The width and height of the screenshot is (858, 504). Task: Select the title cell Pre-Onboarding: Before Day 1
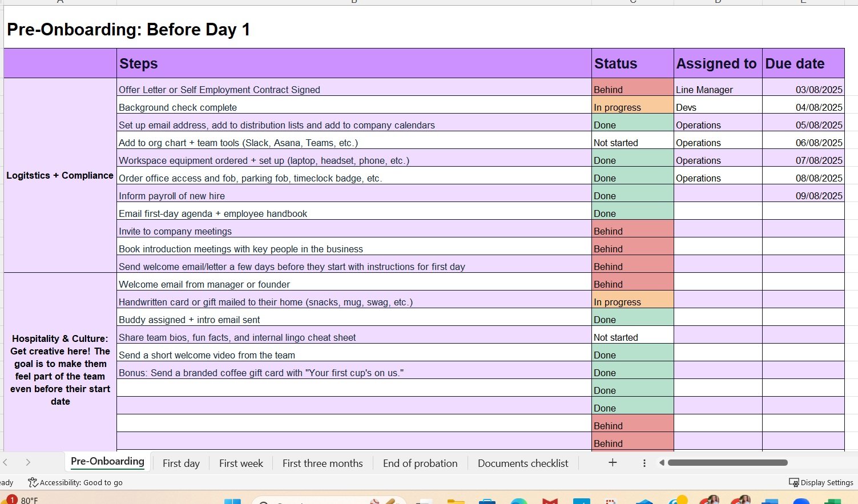(128, 30)
